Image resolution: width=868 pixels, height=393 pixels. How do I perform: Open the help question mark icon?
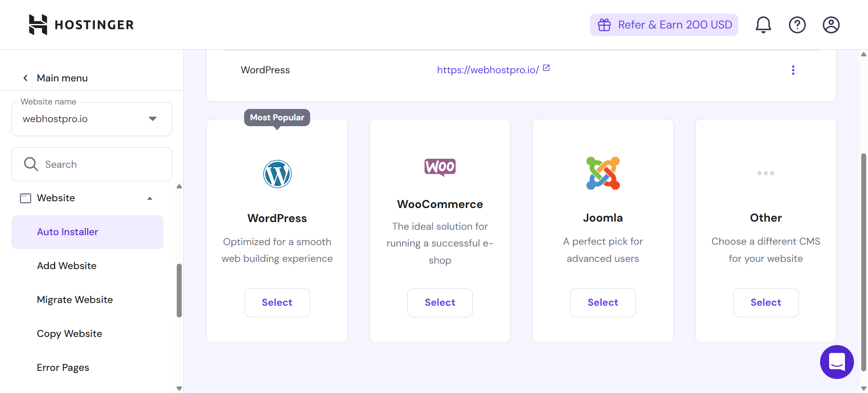coord(797,24)
